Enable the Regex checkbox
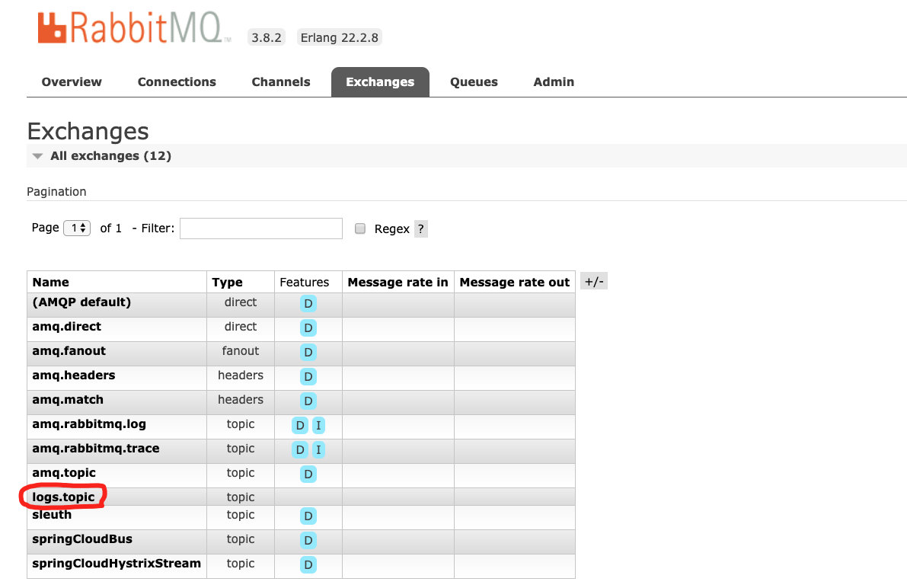The height and width of the screenshot is (588, 907). point(359,228)
